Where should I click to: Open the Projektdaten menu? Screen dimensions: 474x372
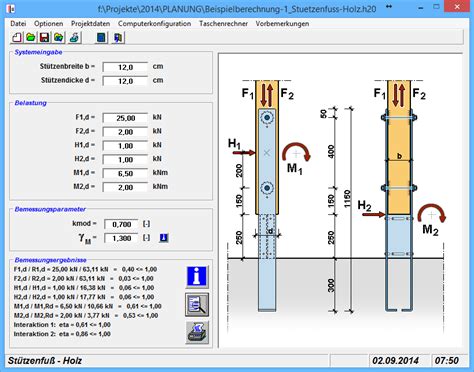(90, 24)
